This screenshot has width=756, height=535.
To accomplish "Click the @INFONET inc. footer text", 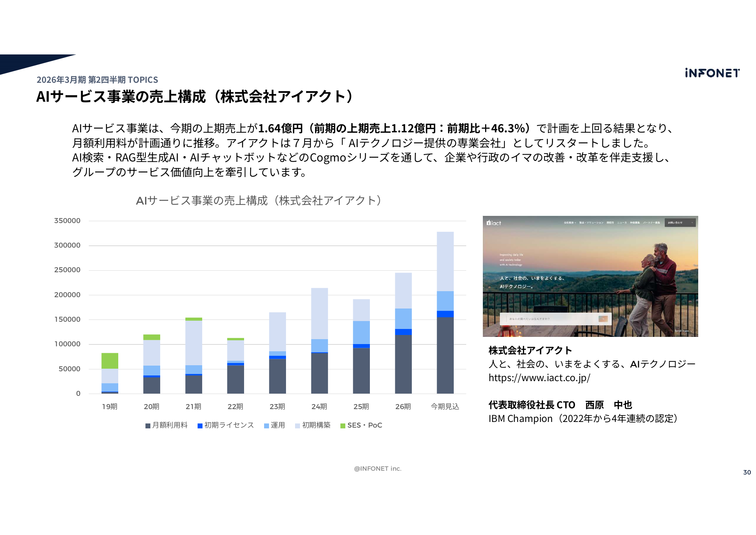I will (x=377, y=468).
